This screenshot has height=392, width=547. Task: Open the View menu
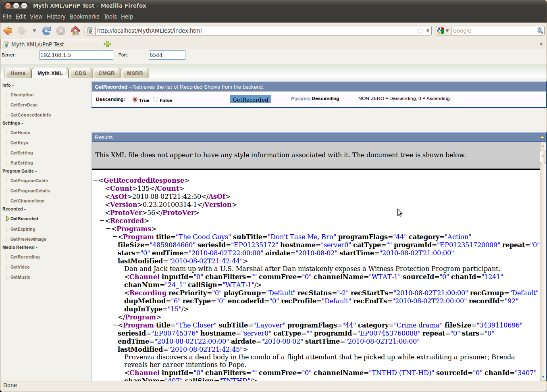[x=36, y=17]
